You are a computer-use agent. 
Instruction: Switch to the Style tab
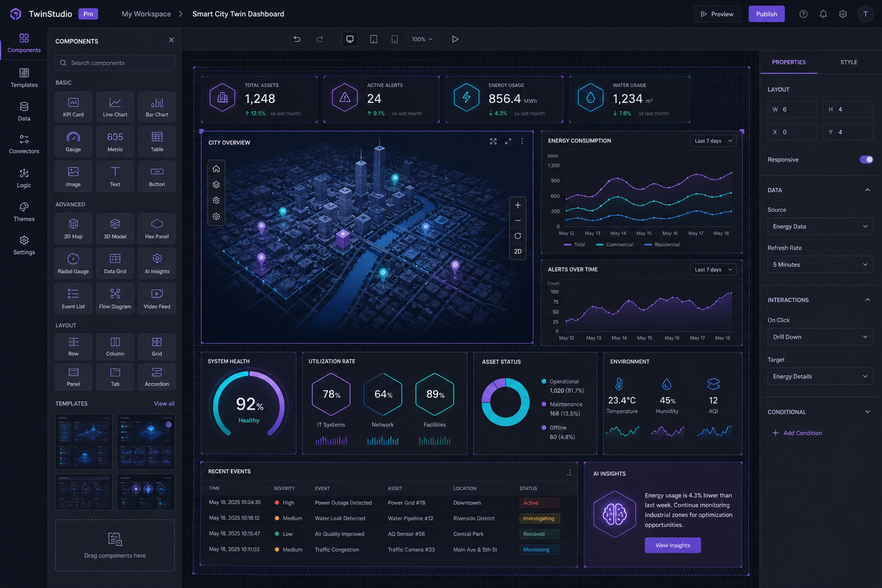[x=849, y=62]
